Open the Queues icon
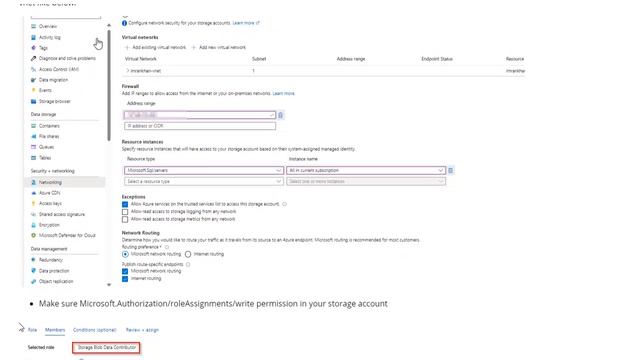The width and height of the screenshot is (640, 360). [x=33, y=147]
